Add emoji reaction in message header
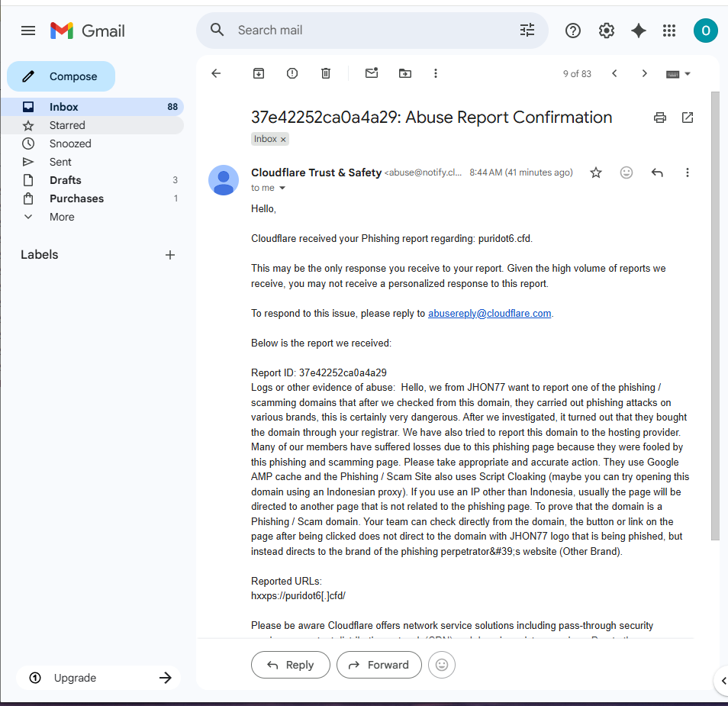Screen dimensions: 728x706 click(627, 172)
